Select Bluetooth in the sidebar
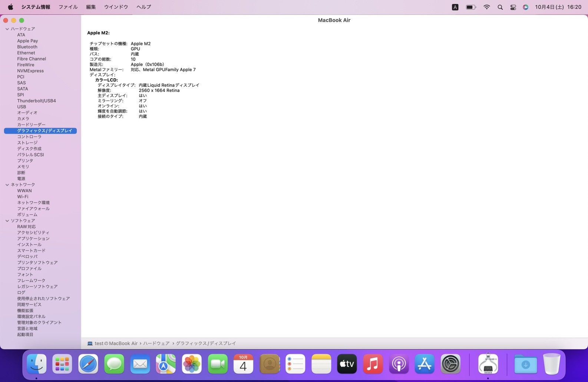588x382 pixels. tap(27, 47)
